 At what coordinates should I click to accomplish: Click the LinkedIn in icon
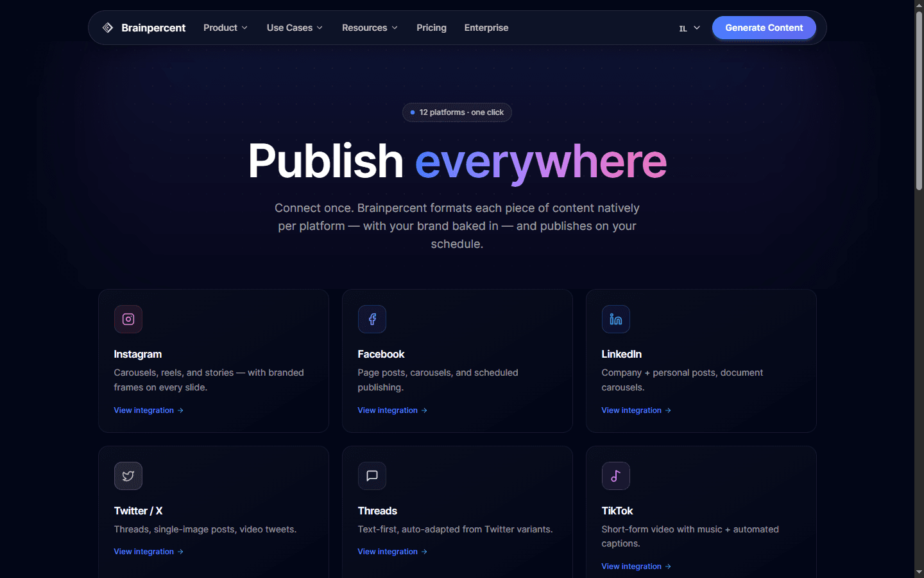(x=616, y=319)
